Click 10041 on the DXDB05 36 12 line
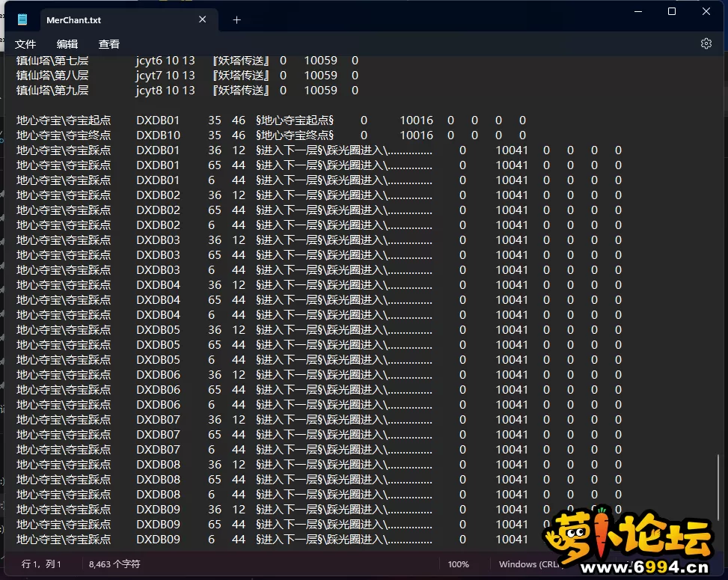The width and height of the screenshot is (728, 580). click(512, 330)
